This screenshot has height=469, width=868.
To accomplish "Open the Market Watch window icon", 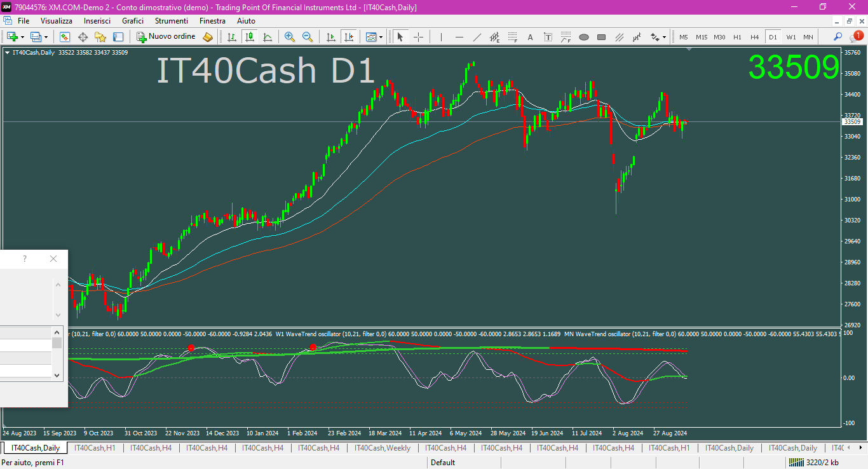I will point(65,37).
